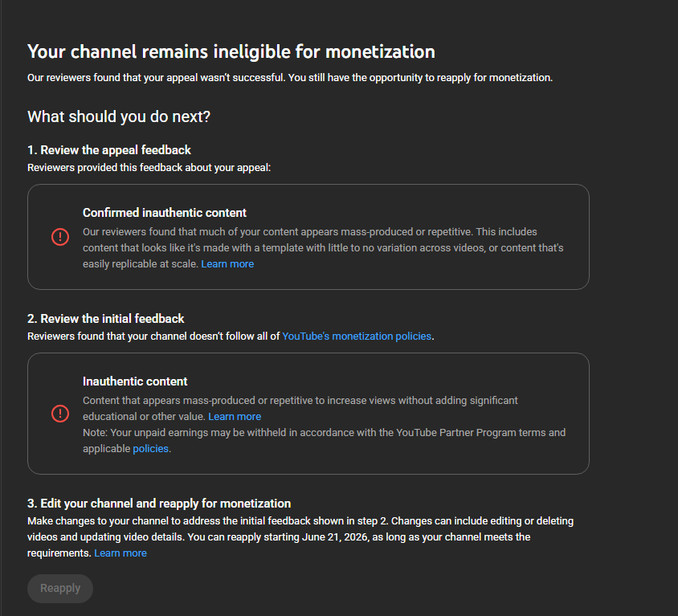Screen dimensions: 678x616
Task: Click 'Your channel remains ineligible for monetization' heading
Action: (231, 52)
